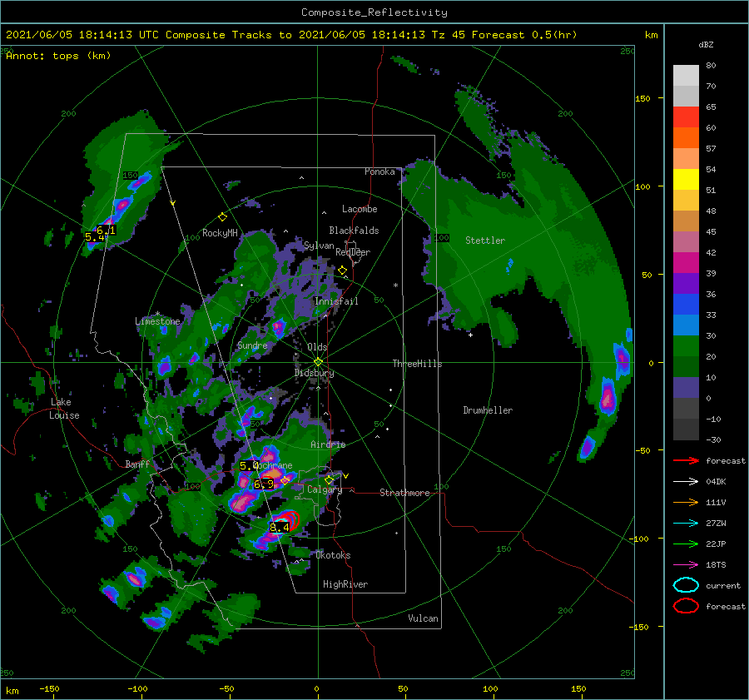Click the Limestone label
Image resolution: width=749 pixels, height=700 pixels.
[157, 321]
